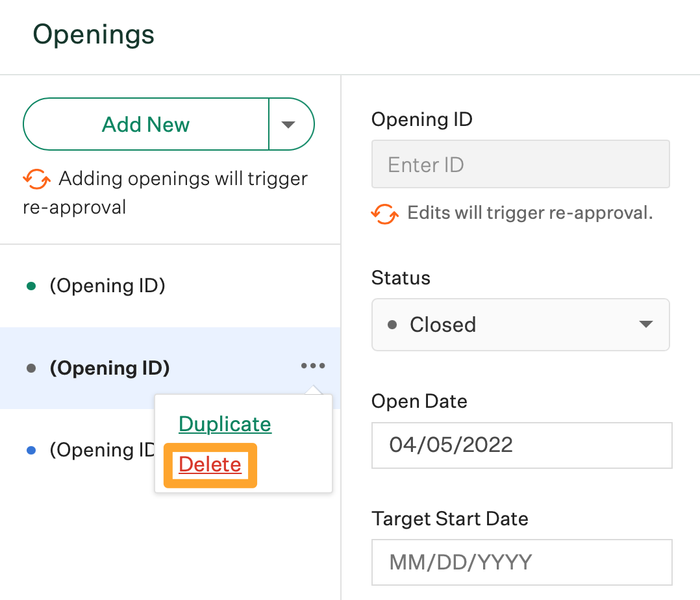Click the Add New button

tap(146, 124)
